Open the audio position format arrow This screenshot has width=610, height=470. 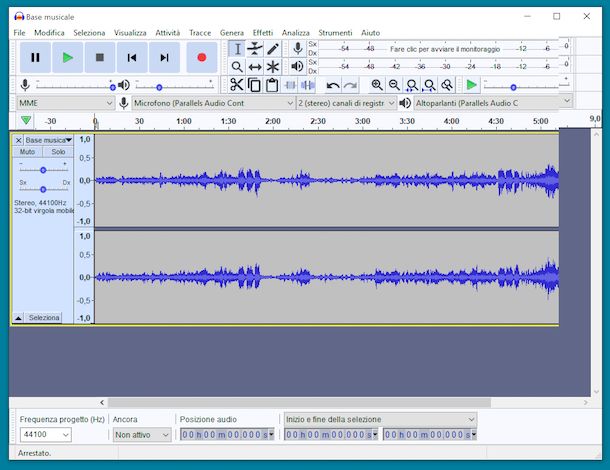(x=271, y=434)
